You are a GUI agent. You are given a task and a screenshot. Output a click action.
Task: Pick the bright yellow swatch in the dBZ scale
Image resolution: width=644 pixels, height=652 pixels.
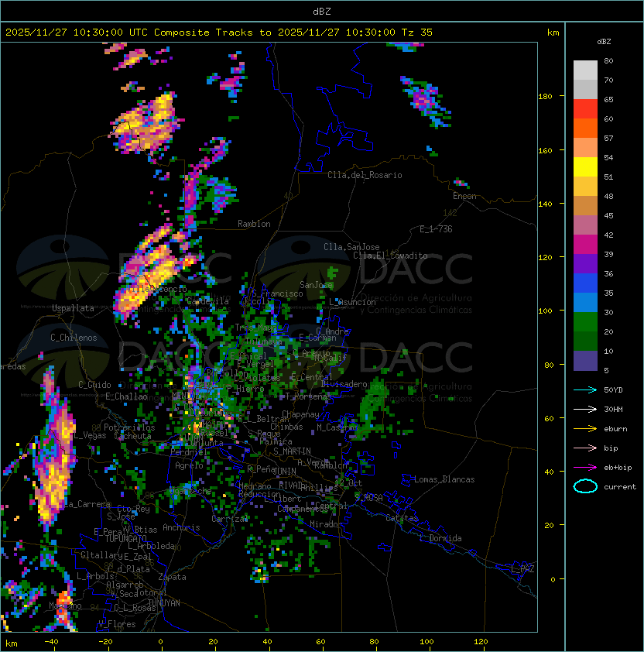[585, 167]
